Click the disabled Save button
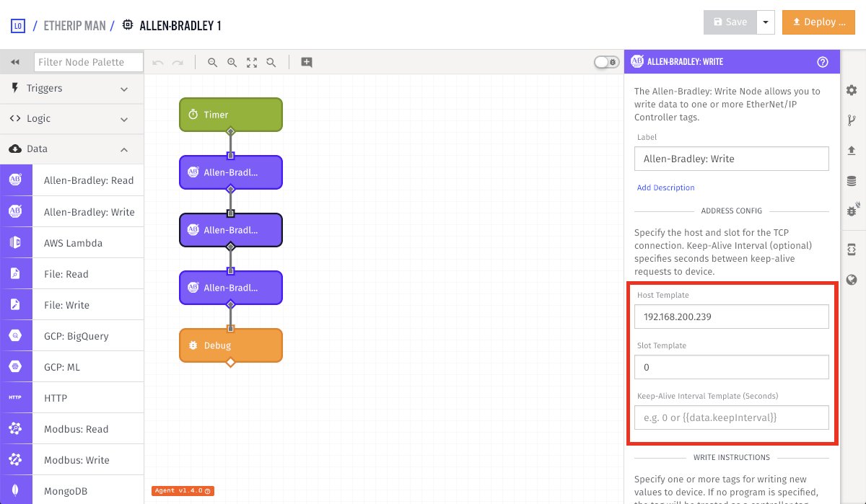Viewport: 866px width, 504px height. click(730, 22)
